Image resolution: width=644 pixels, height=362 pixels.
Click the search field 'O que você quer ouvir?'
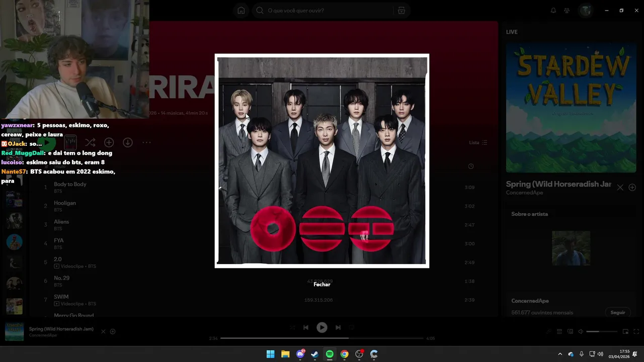coord(322,11)
